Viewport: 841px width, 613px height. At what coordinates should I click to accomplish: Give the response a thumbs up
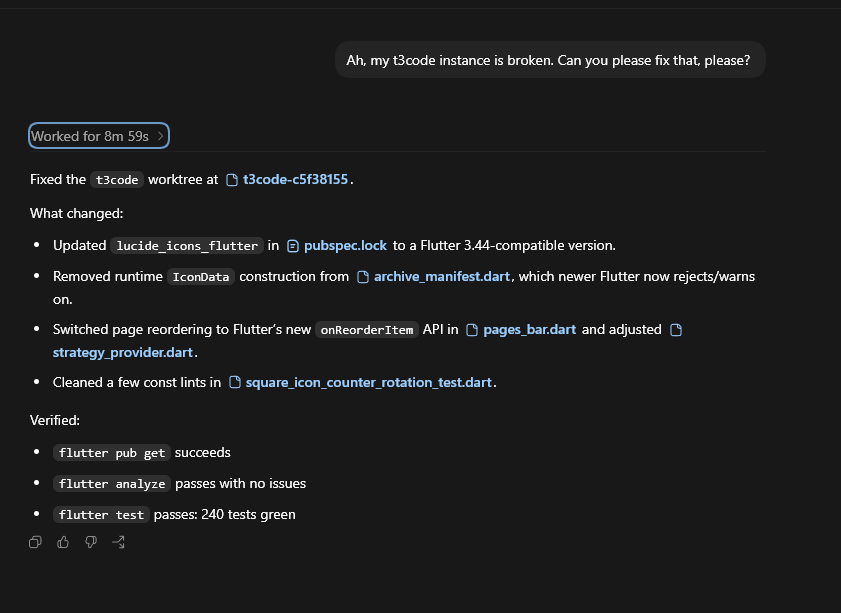[63, 542]
